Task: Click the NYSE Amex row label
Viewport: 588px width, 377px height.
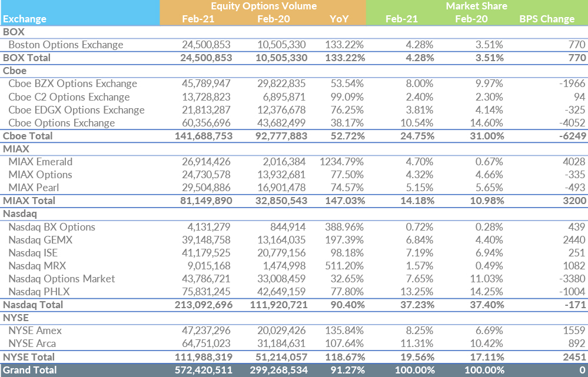Action: 35,331
